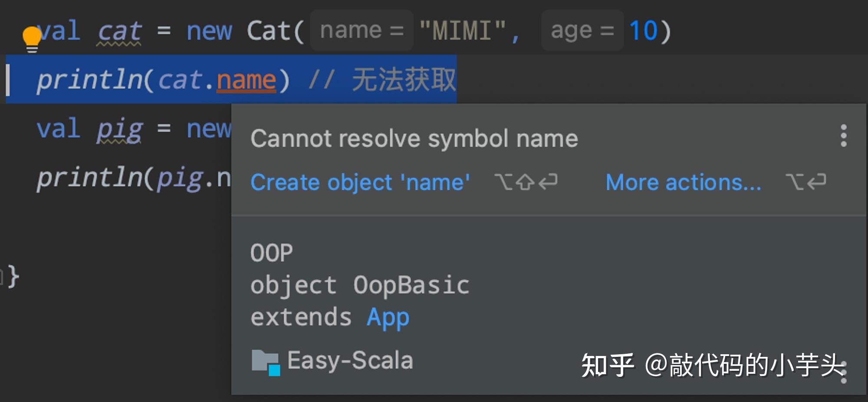This screenshot has width=868, height=402.
Task: Open the error tooltip's three-dot menu
Action: (x=843, y=136)
